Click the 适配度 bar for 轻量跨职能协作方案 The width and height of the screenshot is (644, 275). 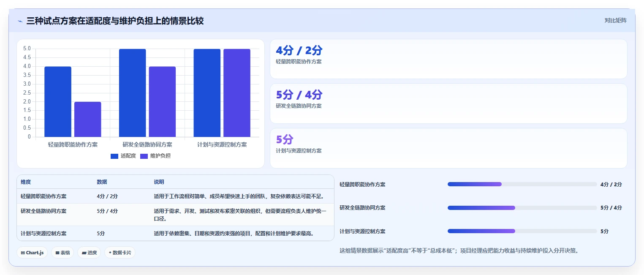tap(58, 102)
